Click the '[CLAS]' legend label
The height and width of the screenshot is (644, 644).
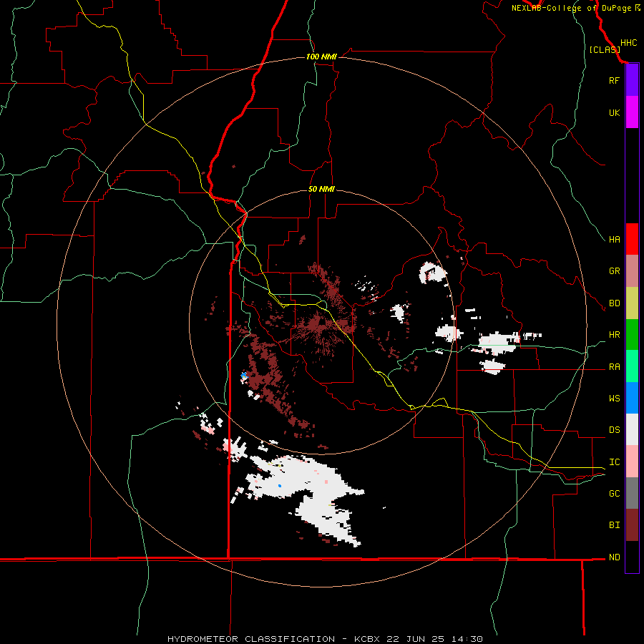[x=605, y=49]
